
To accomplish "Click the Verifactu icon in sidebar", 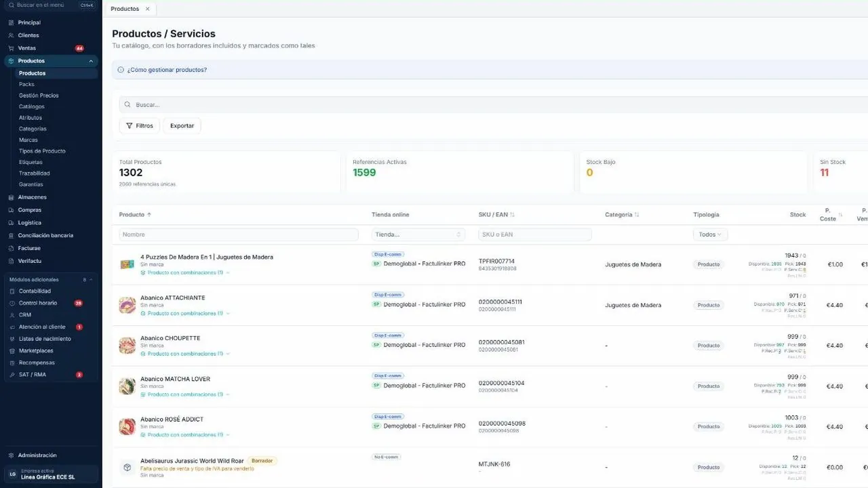I will coord(11,261).
